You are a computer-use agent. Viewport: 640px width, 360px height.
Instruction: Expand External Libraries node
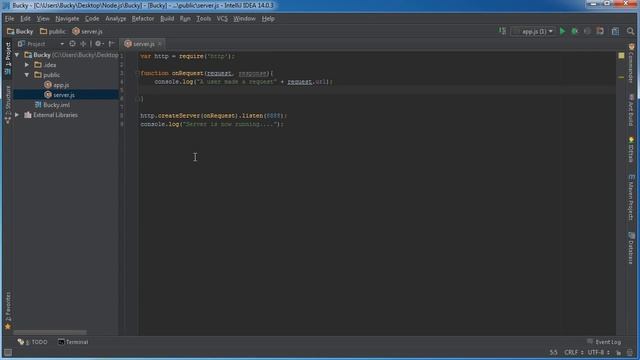click(x=17, y=115)
